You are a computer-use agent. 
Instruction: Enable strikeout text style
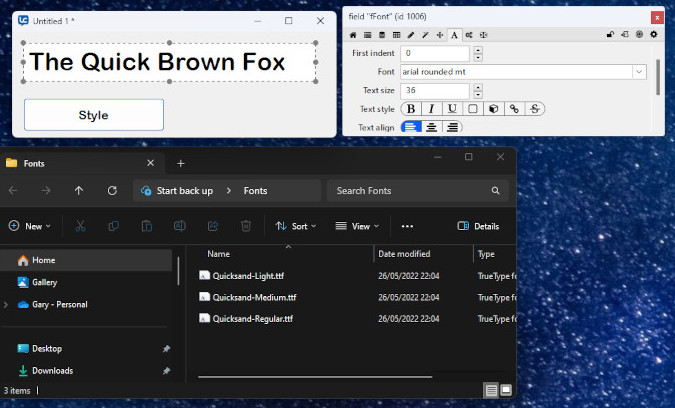[536, 109]
